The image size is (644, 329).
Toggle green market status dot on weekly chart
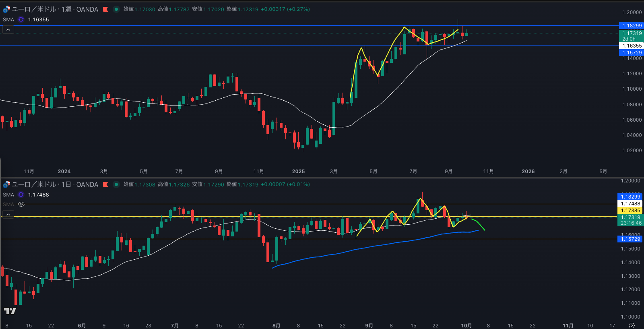(x=116, y=9)
